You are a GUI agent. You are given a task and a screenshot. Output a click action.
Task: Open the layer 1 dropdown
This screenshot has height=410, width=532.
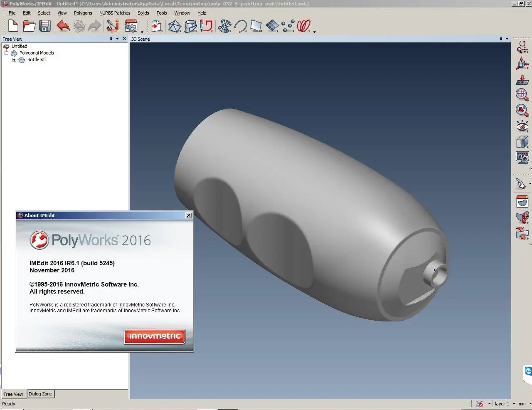514,404
